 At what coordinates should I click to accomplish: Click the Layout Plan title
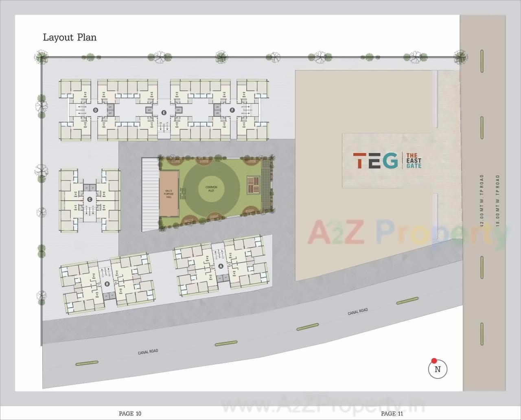coord(70,37)
